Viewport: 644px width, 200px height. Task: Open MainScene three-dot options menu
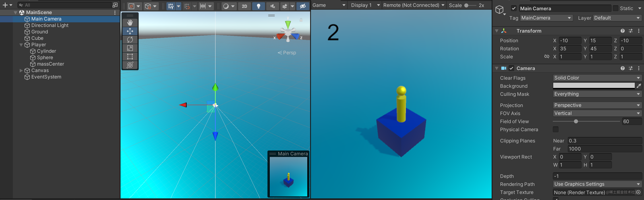[x=115, y=12]
